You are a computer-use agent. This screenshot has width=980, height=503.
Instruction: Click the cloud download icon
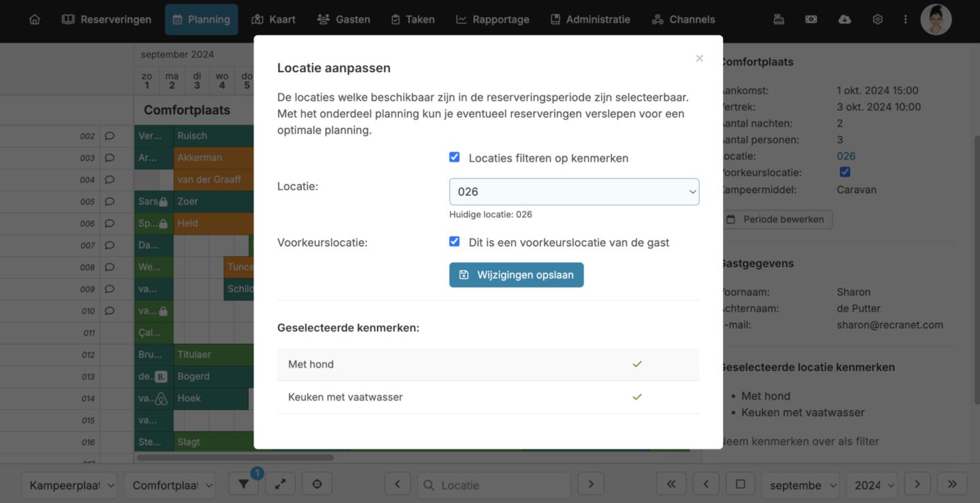pos(844,19)
